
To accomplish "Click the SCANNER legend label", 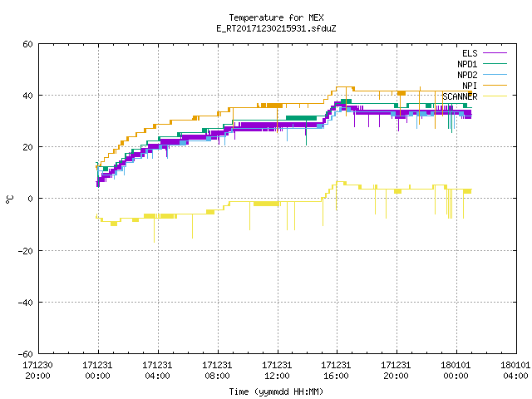I will coord(460,96).
